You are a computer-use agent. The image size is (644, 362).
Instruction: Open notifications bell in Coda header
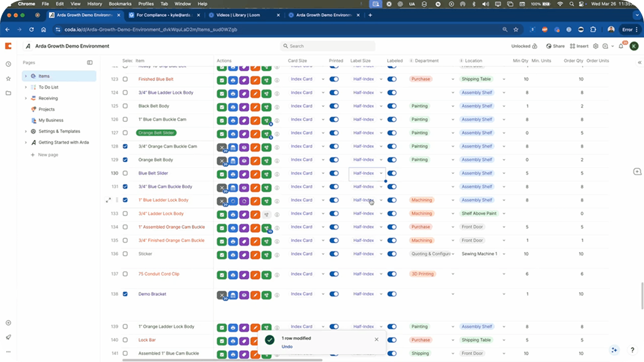coord(621,46)
